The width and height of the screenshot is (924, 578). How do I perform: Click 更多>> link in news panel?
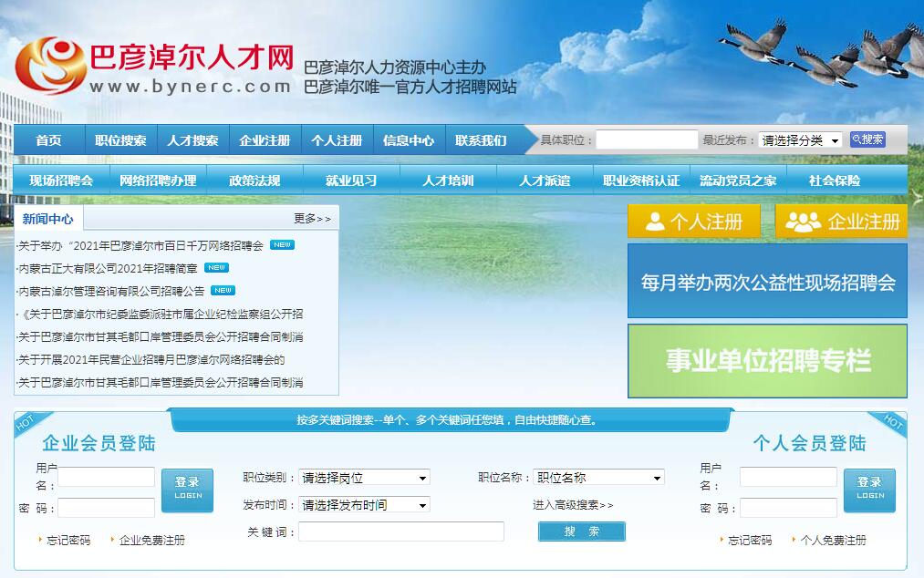(312, 219)
